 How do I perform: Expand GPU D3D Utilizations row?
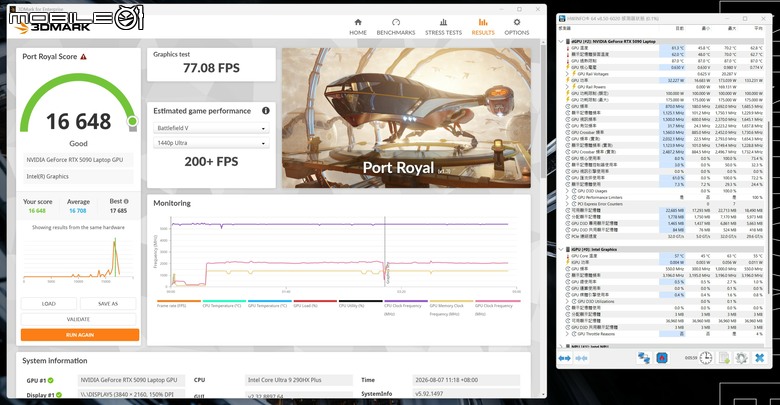567,301
